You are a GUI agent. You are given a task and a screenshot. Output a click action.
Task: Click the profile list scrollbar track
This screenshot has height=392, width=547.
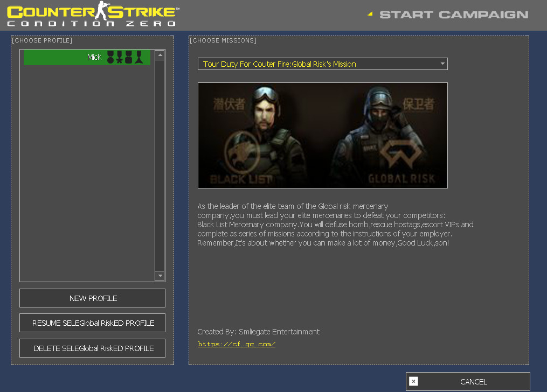point(160,165)
